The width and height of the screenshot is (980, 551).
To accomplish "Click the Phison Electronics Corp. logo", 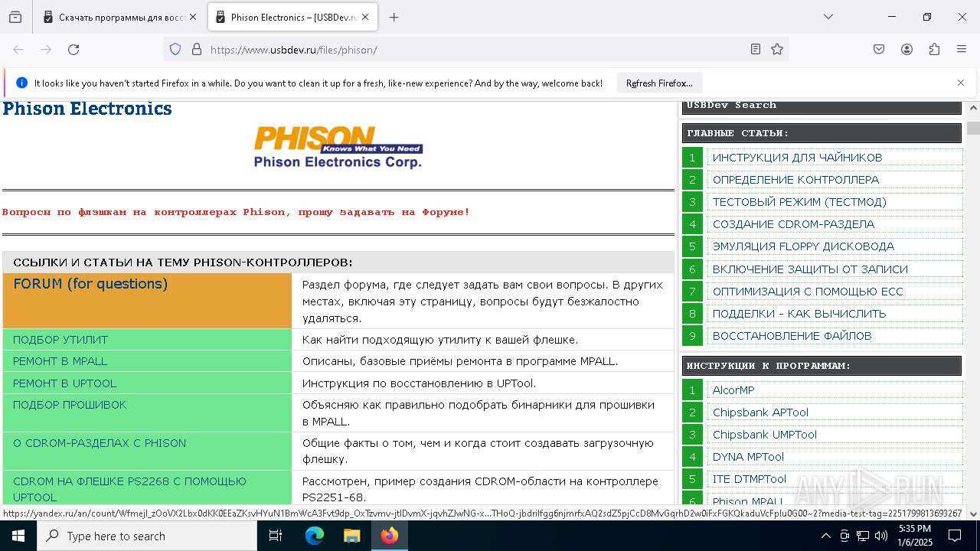I will click(x=338, y=148).
